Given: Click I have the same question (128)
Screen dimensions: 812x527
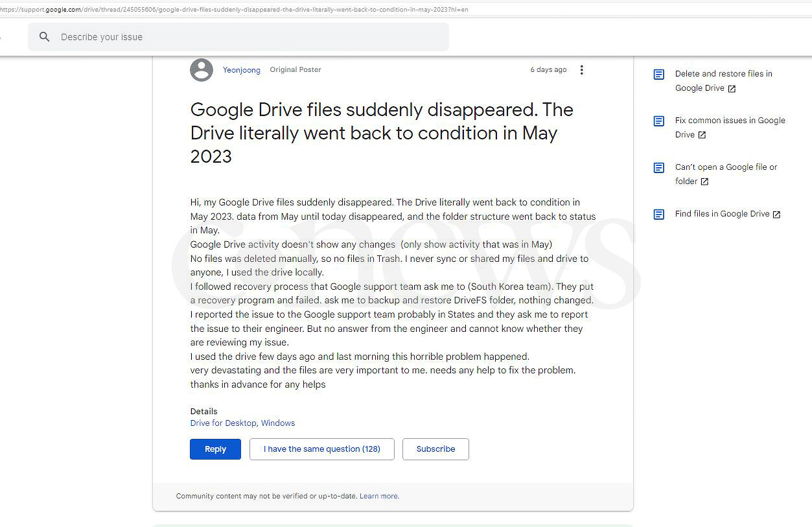Looking at the screenshot, I should pos(321,449).
